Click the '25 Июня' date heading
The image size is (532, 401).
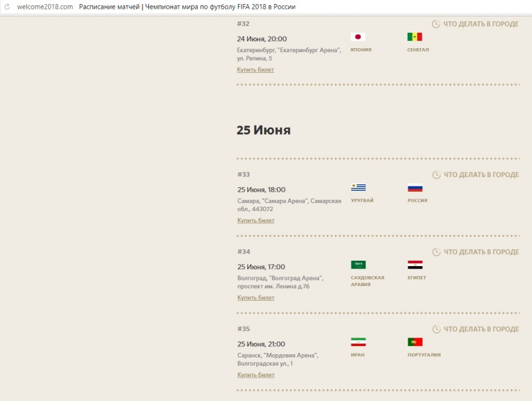point(263,130)
